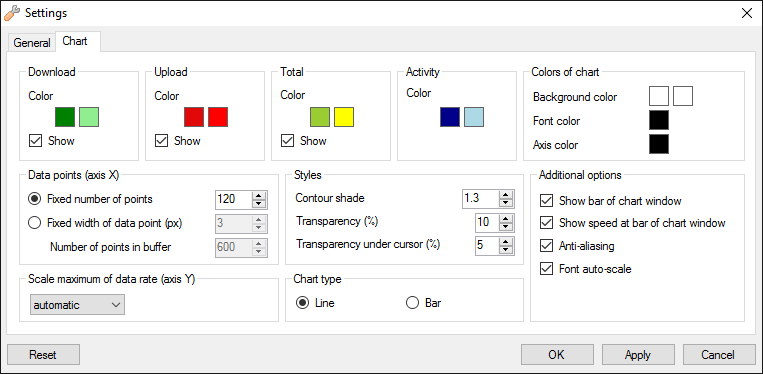This screenshot has width=763, height=374.
Task: Click the Reset button
Action: tap(43, 355)
